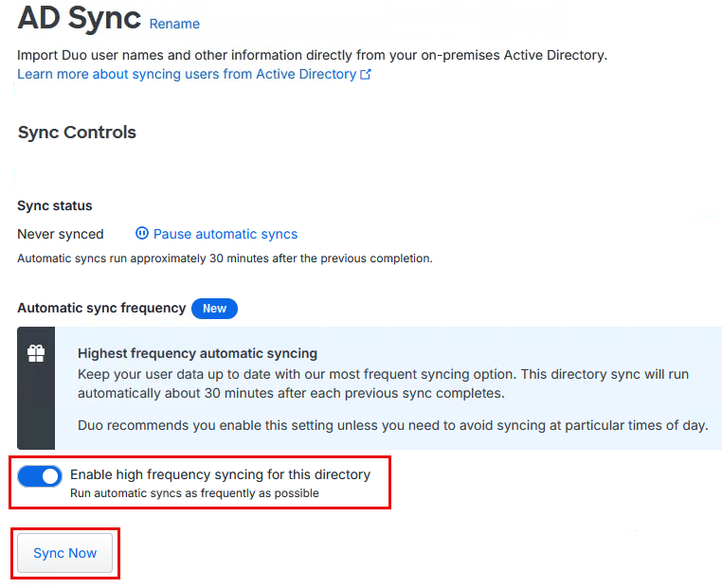The image size is (722, 588).
Task: Open the Active Directory syncing help link
Action: [187, 74]
